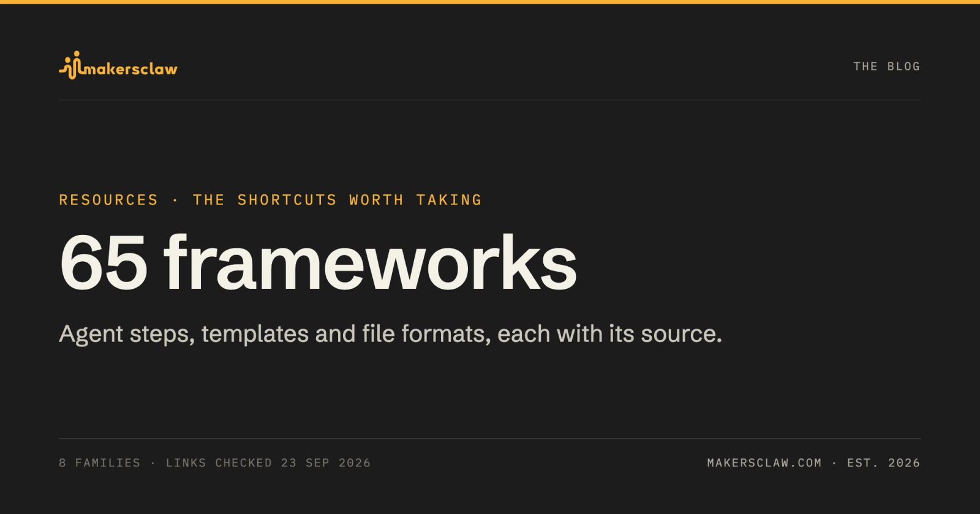Click "8 FAMILIES" footer text
The image size is (980, 514).
tap(99, 463)
